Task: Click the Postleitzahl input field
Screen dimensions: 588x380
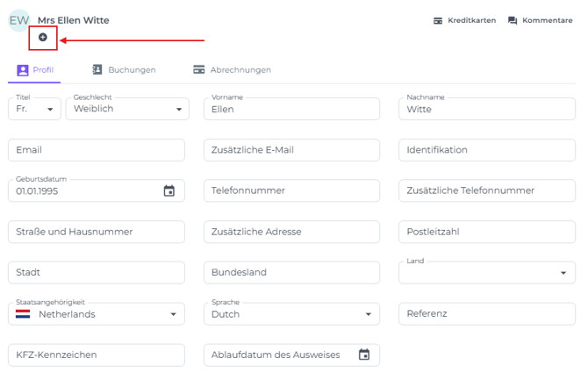Action: 486,232
